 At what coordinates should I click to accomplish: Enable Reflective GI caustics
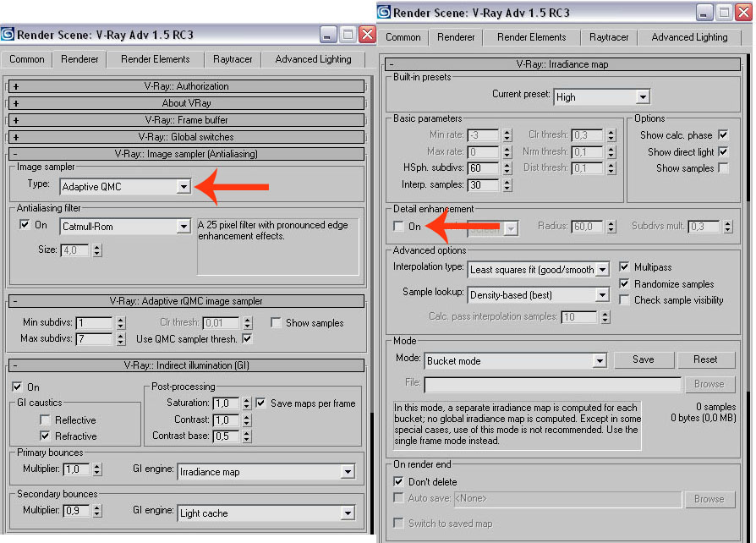(45, 420)
